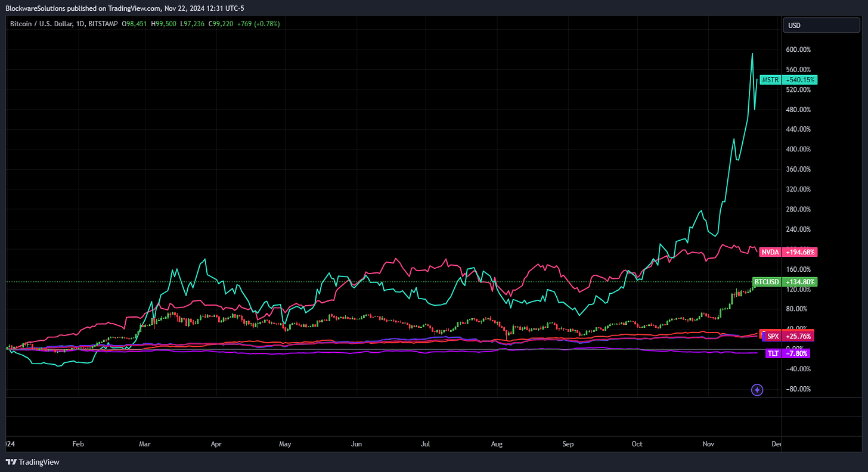Click the +540.15% MSTR value tag
The height and width of the screenshot is (472, 868).
[x=801, y=80]
